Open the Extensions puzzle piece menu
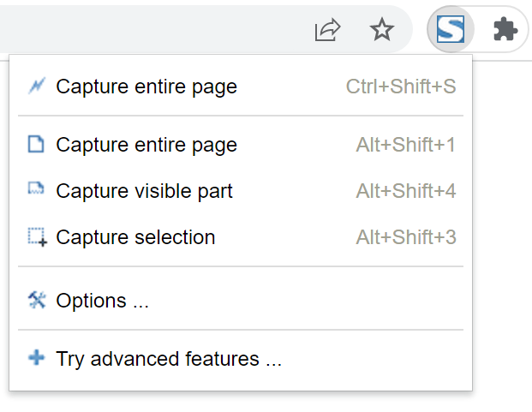The image size is (532, 412). (505, 31)
